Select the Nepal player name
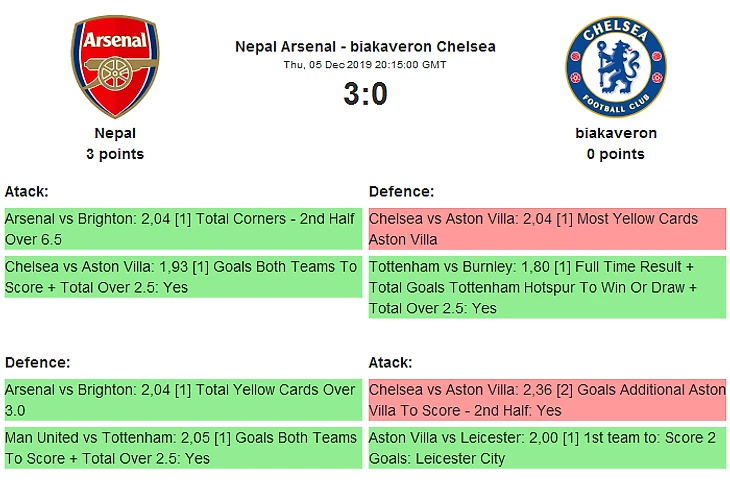The image size is (730, 480). coord(115,133)
